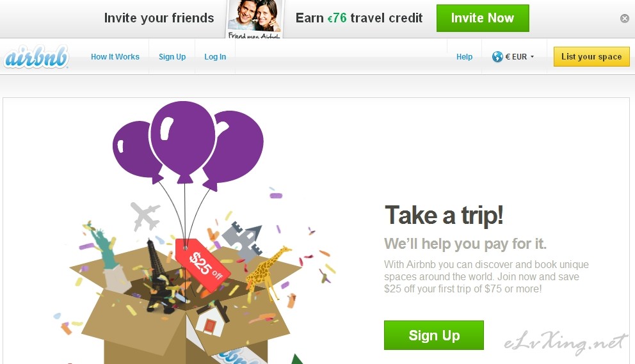Click the giraffe figure in the box
The width and height of the screenshot is (635, 364).
[x=268, y=271]
